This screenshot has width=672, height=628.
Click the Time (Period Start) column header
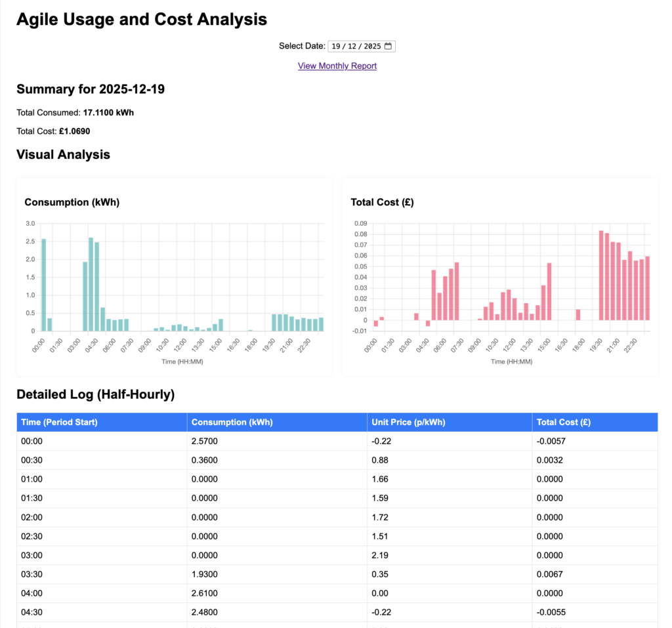(x=59, y=422)
